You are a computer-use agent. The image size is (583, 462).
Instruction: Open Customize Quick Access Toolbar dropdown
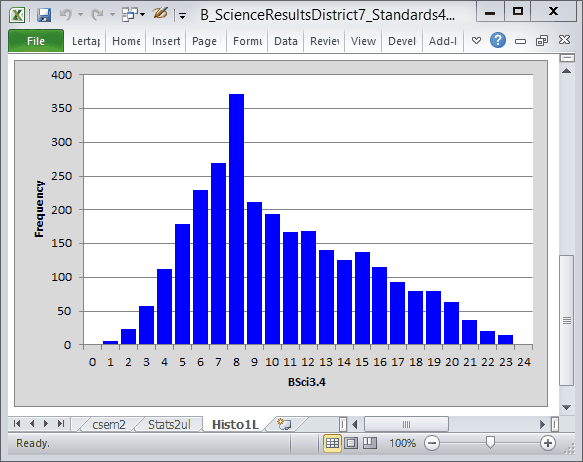182,16
